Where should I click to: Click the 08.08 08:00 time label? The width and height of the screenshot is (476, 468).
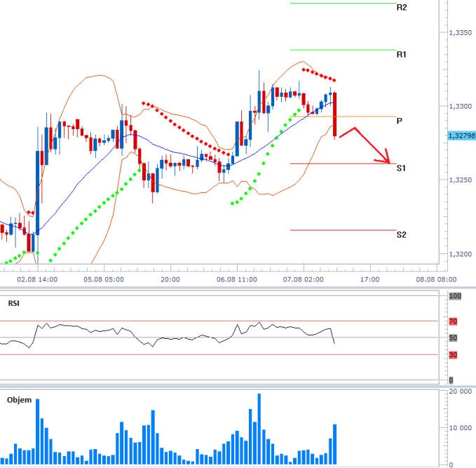[436, 279]
